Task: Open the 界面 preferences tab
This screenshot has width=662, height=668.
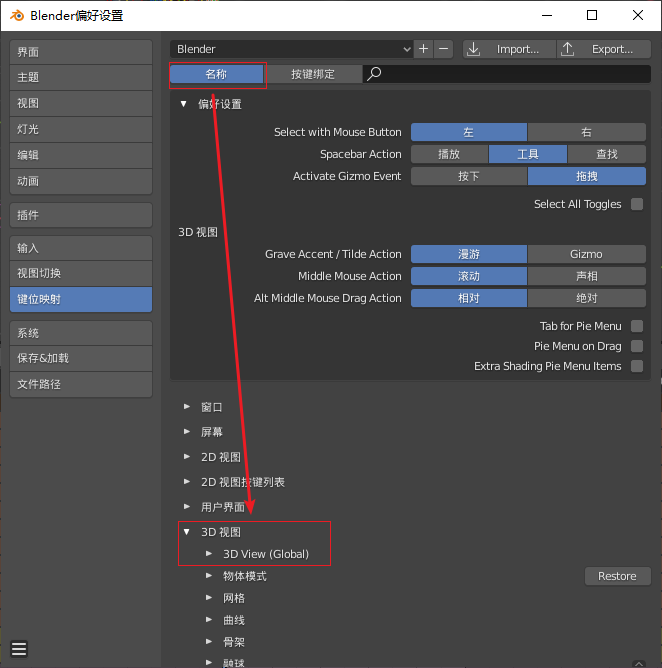Action: tap(81, 52)
